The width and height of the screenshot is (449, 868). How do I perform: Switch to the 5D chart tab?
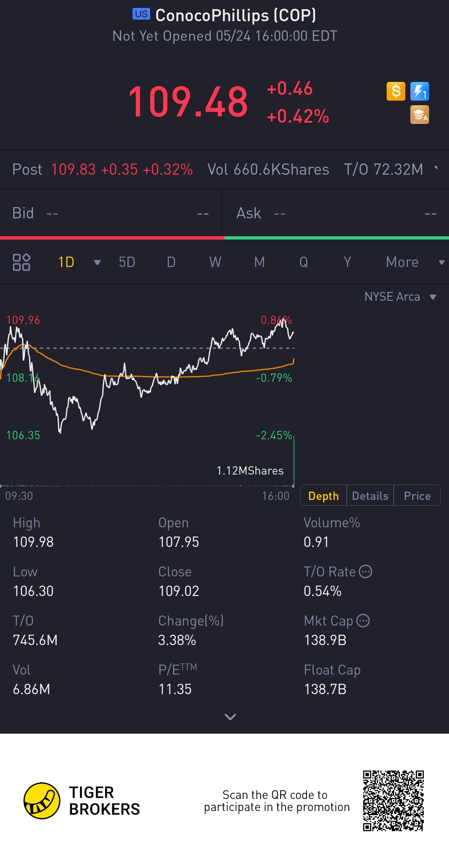pos(127,262)
